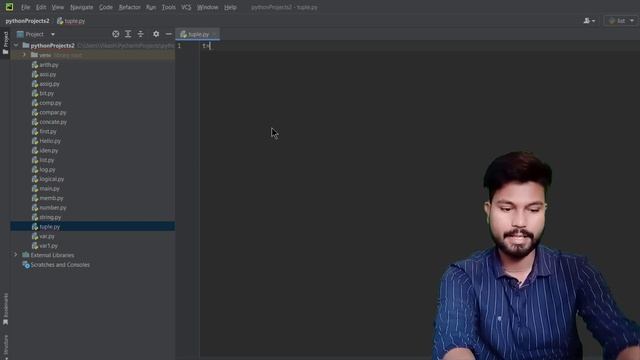Viewport: 640px width, 360px height.
Task: Toggle the Bookmarks tool window sidebar tab
Action: 5,309
